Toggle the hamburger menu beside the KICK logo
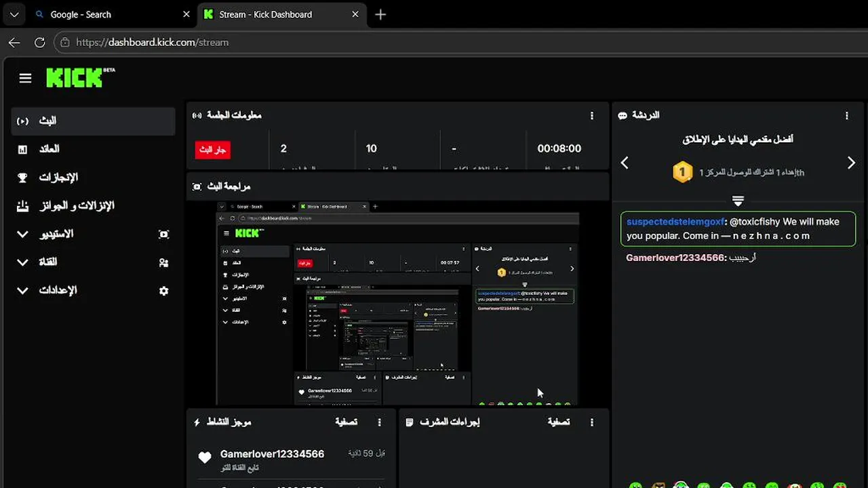The height and width of the screenshot is (488, 868). pyautogui.click(x=25, y=78)
